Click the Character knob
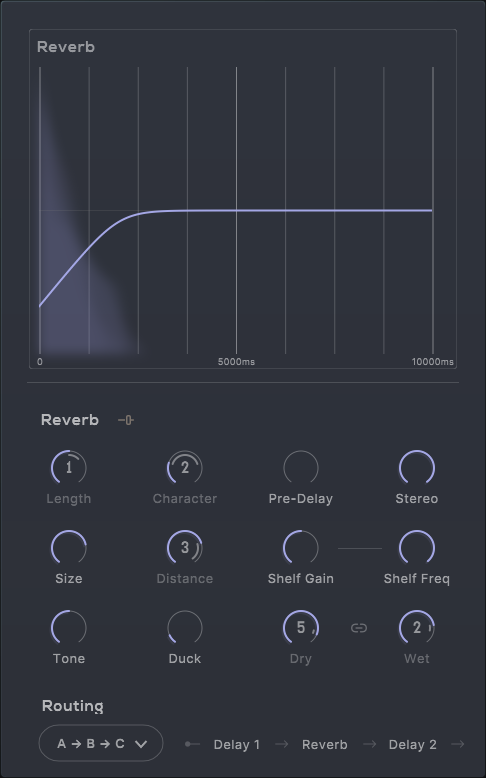The height and width of the screenshot is (778, 486). point(185,467)
